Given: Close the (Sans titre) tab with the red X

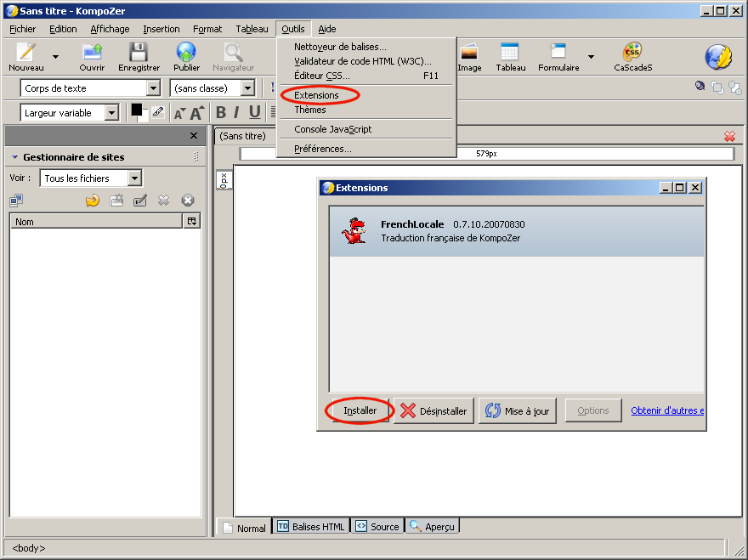Looking at the screenshot, I should (x=729, y=137).
